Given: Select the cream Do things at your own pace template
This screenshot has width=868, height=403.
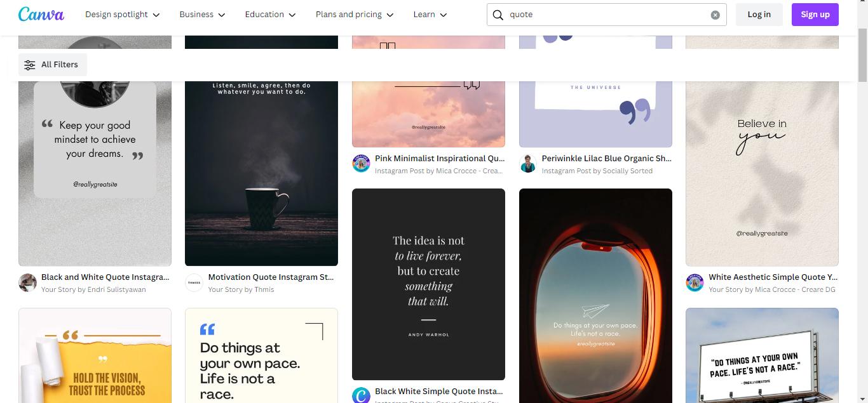Looking at the screenshot, I should click(x=261, y=355).
